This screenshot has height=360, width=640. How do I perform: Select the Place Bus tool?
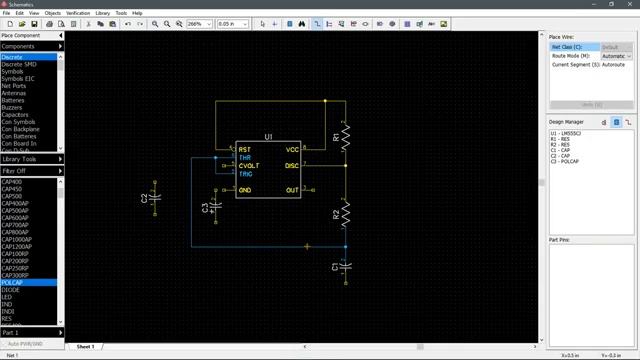pos(329,24)
